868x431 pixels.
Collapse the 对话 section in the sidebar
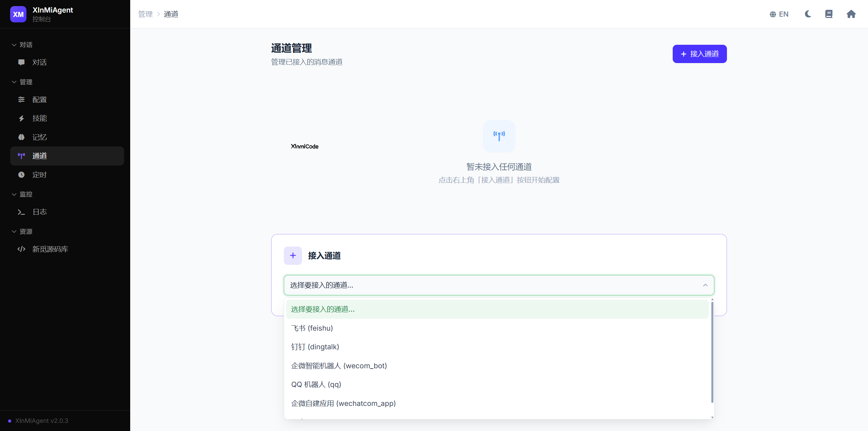(14, 45)
